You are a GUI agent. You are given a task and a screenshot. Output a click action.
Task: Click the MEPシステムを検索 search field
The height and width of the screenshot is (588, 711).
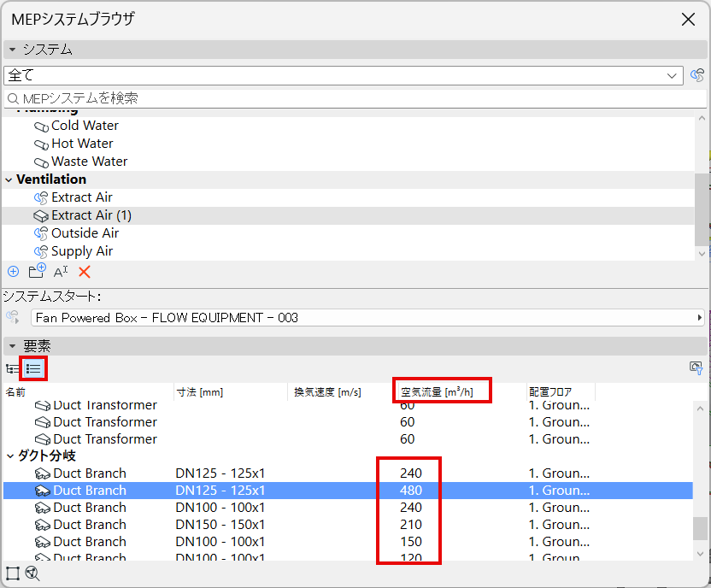[x=355, y=98]
